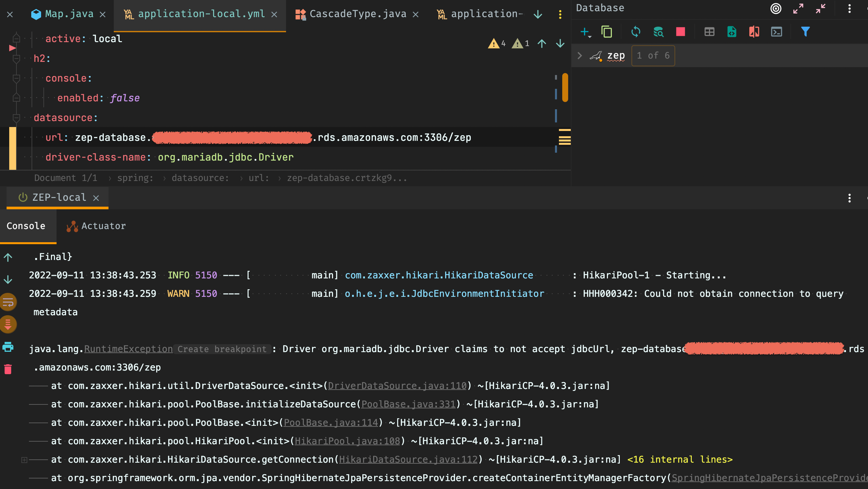The width and height of the screenshot is (868, 489).
Task: Select opened file target icon in Database panel
Action: click(776, 9)
